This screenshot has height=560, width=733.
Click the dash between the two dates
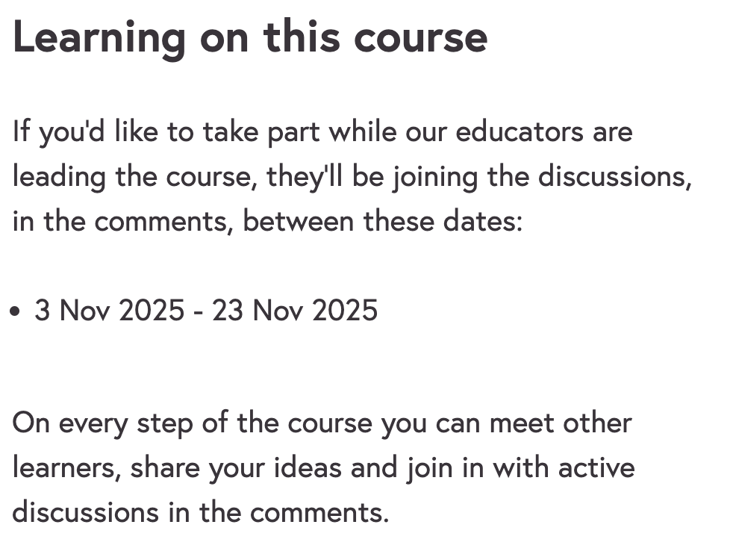[x=198, y=311]
